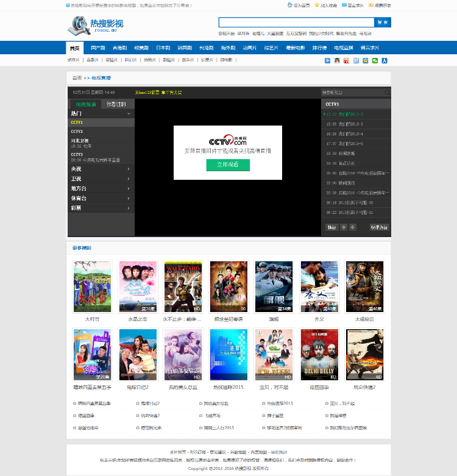457x476 pixels.
Task: Select the CCTV1 channel
Action: pyautogui.click(x=101, y=123)
